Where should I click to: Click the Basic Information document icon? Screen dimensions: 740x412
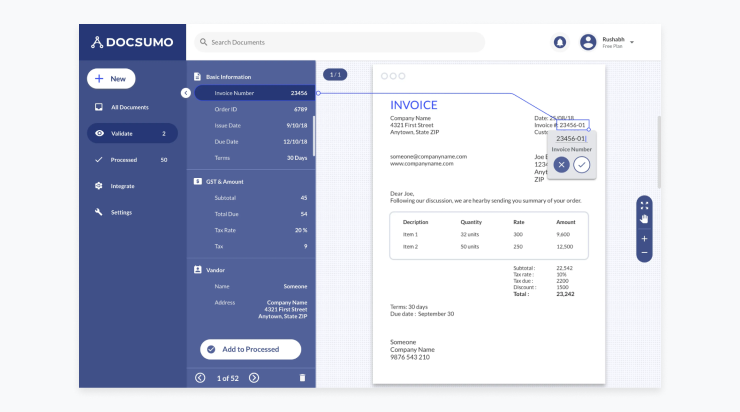coord(197,76)
